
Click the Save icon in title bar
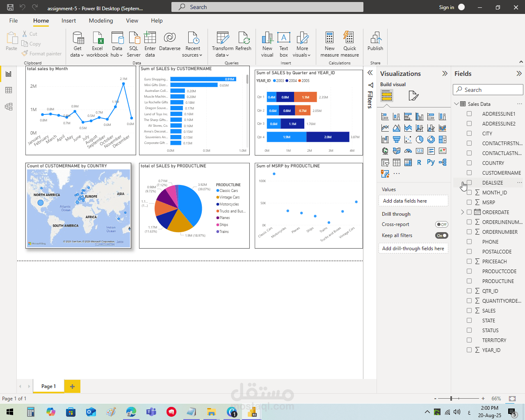coord(10,7)
